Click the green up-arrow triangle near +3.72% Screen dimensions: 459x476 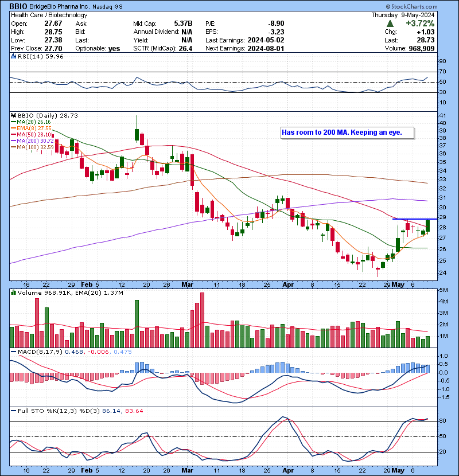click(x=390, y=24)
